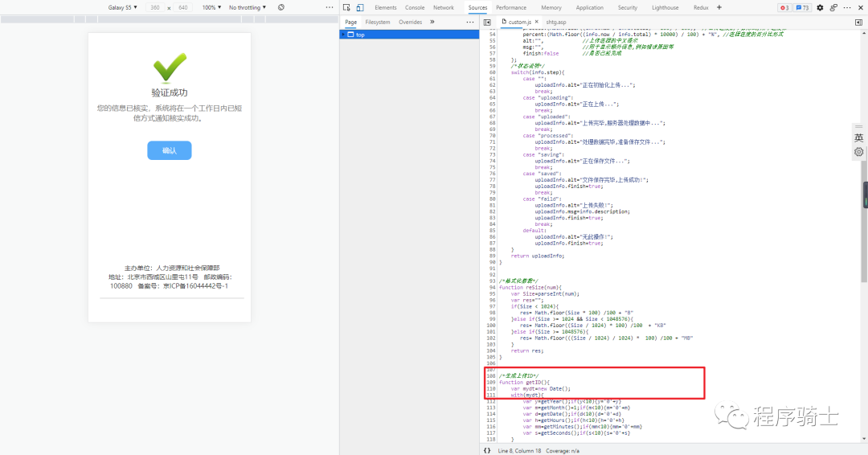Expand the No throttling dropdown
The height and width of the screenshot is (455, 868).
tap(247, 7)
